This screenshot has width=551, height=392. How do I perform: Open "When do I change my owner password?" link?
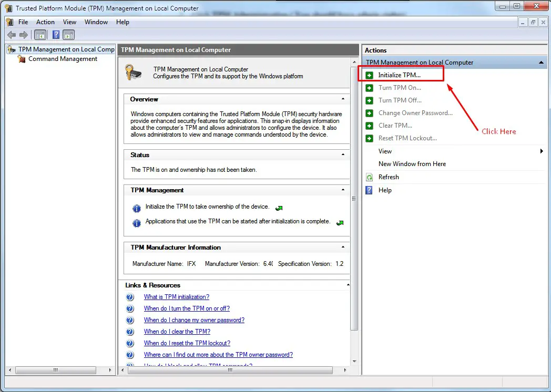click(194, 320)
